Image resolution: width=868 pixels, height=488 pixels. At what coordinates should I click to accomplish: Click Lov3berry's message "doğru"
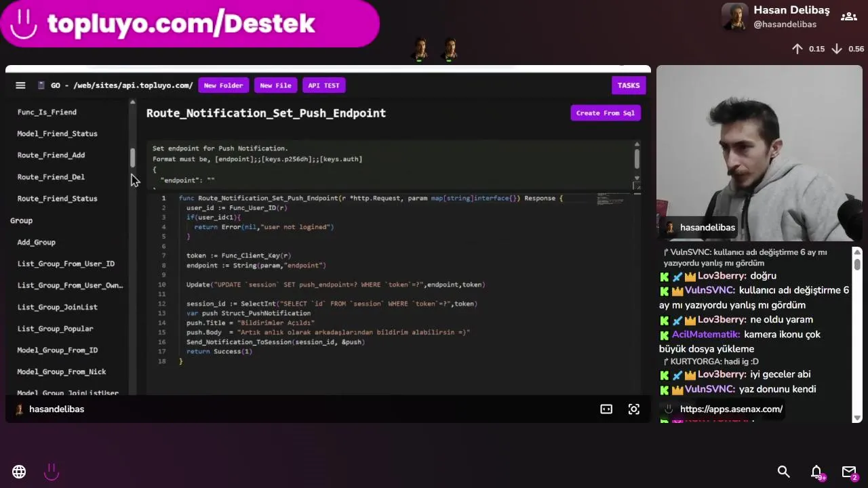click(763, 276)
